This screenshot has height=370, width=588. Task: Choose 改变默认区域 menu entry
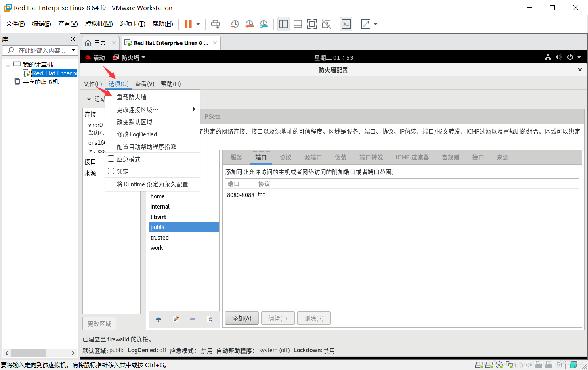pyautogui.click(x=153, y=122)
